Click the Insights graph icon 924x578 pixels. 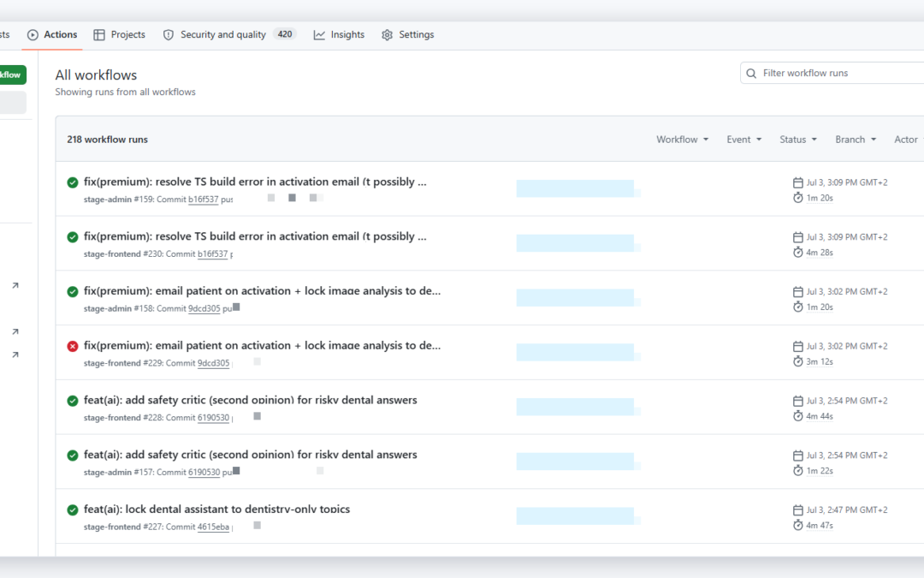coord(319,35)
